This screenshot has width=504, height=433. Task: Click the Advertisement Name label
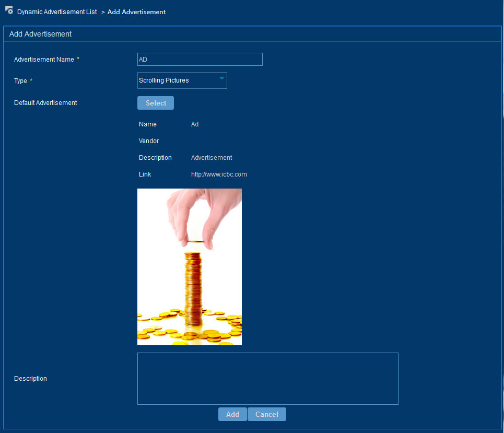pos(44,60)
